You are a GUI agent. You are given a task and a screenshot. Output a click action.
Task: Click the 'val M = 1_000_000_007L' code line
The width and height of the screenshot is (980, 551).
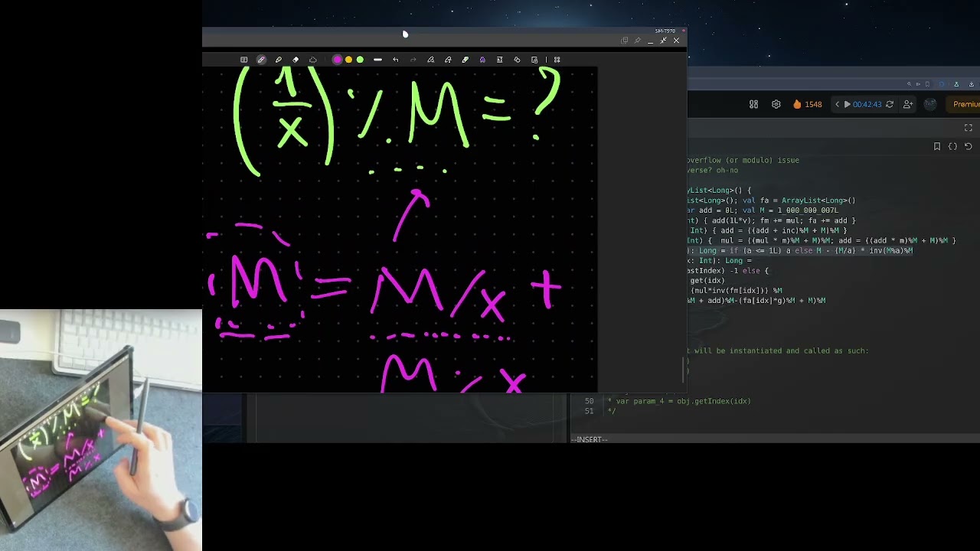(790, 210)
